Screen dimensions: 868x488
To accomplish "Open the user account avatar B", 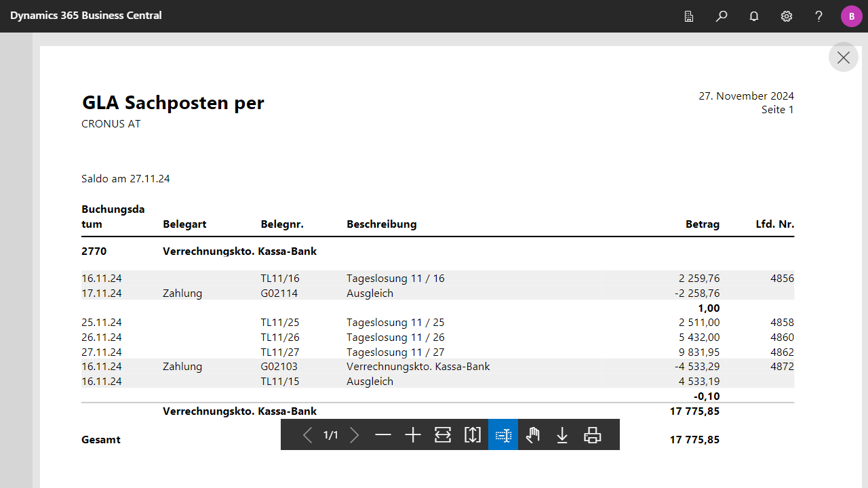I will click(851, 16).
